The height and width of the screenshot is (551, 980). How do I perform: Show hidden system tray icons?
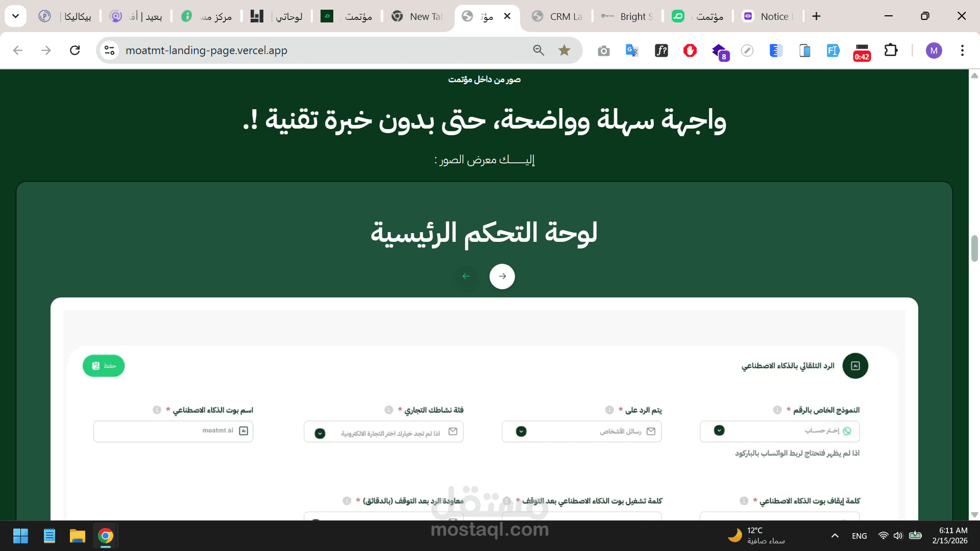click(x=835, y=536)
